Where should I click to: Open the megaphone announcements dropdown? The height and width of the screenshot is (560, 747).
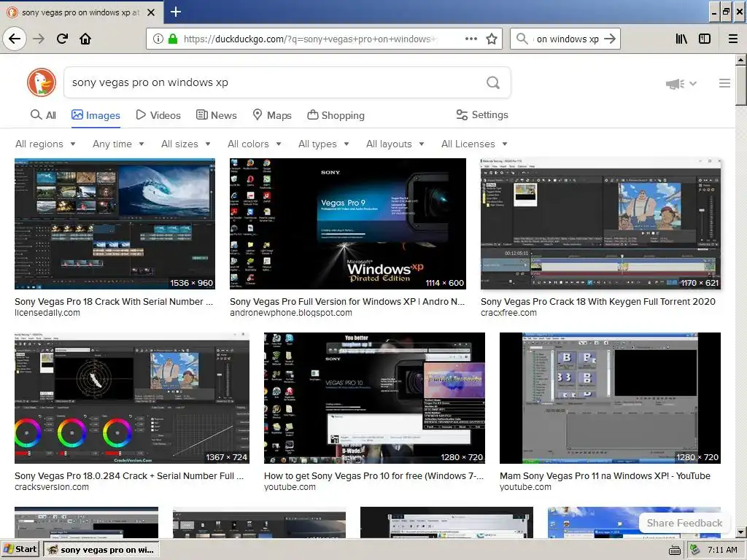pos(681,84)
